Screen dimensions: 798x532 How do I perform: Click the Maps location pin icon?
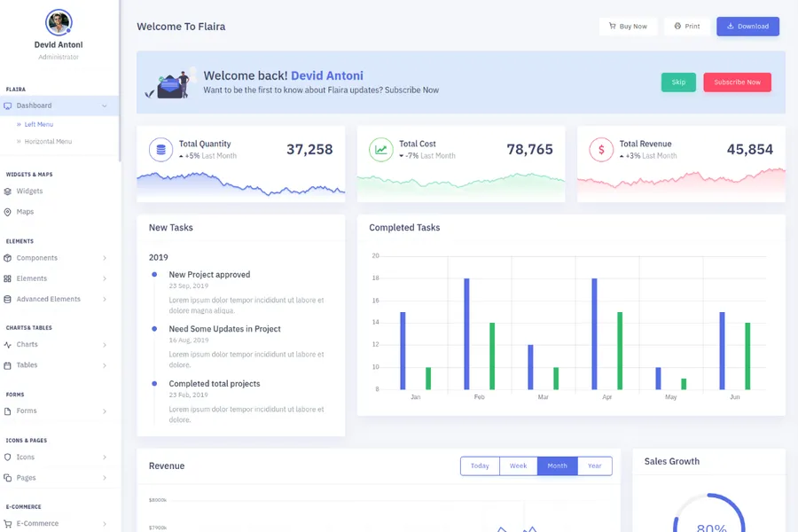tap(8, 212)
